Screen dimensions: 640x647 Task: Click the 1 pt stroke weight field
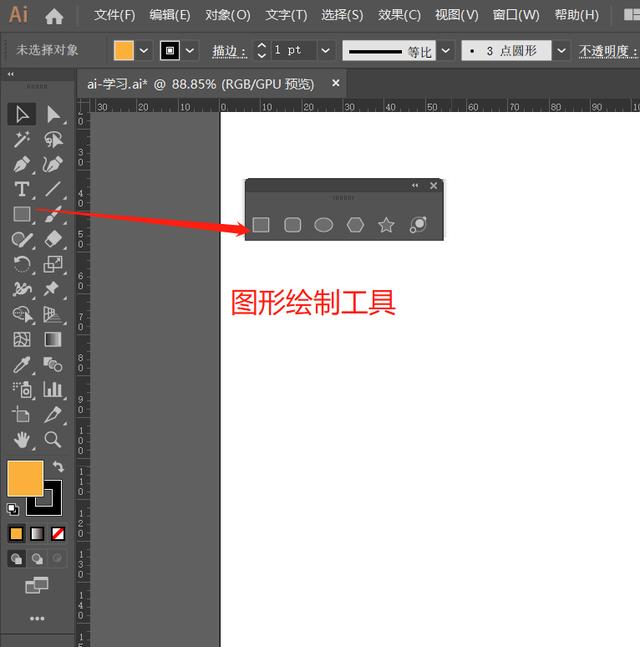293,50
